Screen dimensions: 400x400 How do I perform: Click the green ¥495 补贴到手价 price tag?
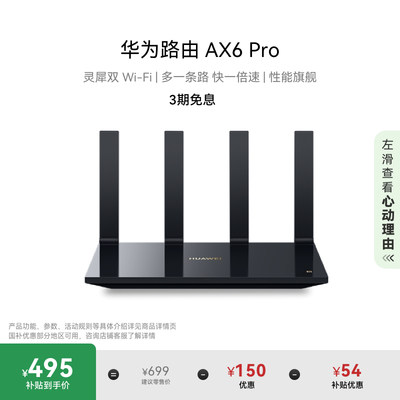click(x=48, y=372)
